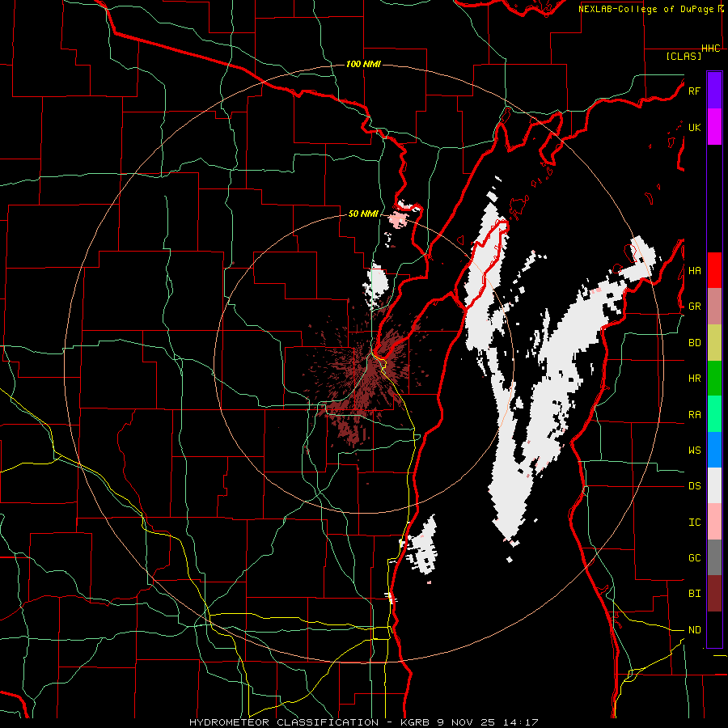Click the 'HHC' product code text
This screenshot has height=728, width=728.
click(711, 49)
